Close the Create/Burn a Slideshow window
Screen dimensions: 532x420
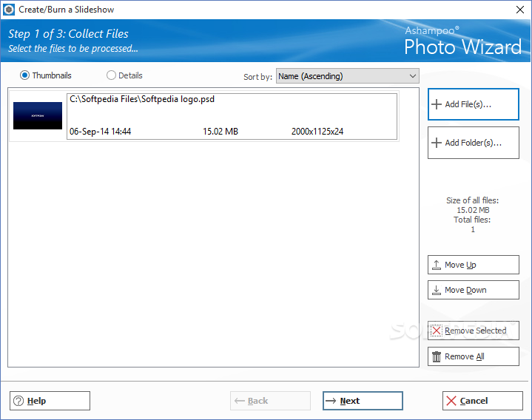(519, 10)
